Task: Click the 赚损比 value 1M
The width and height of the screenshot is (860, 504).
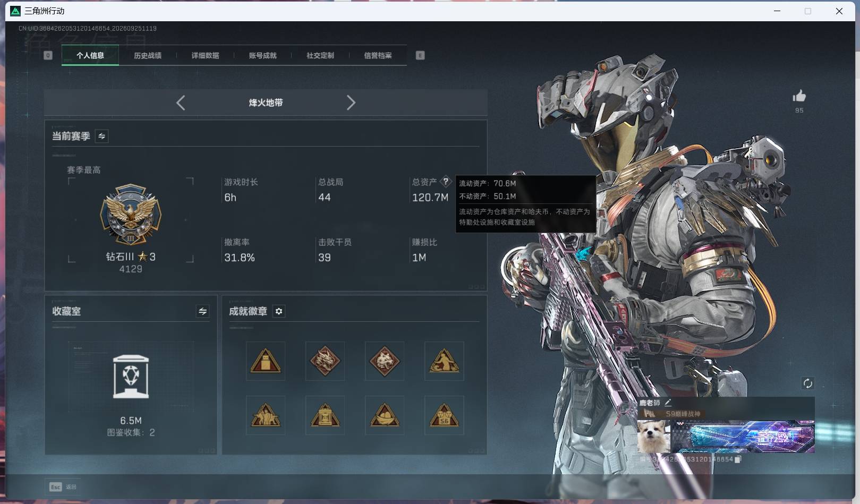Action: (x=419, y=258)
